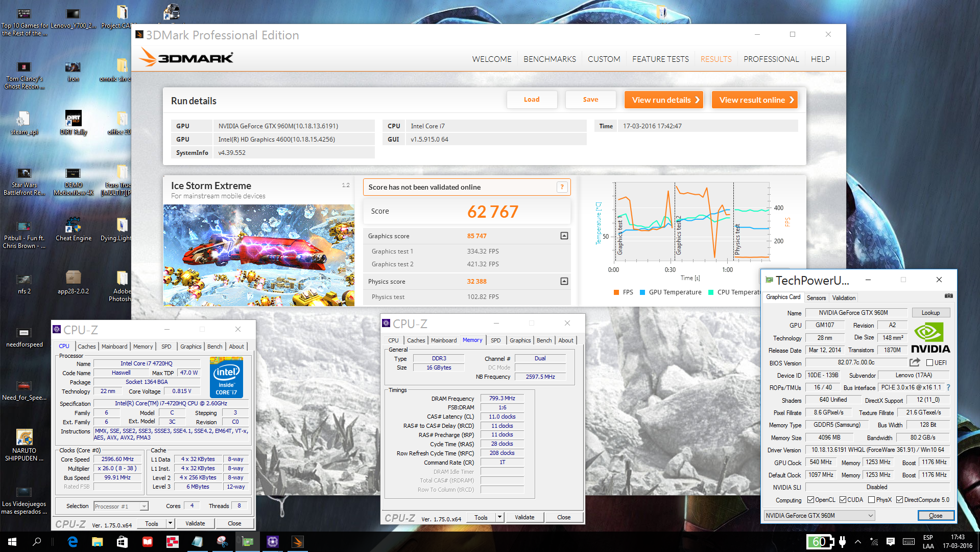
Task: Click View result online button
Action: point(755,100)
